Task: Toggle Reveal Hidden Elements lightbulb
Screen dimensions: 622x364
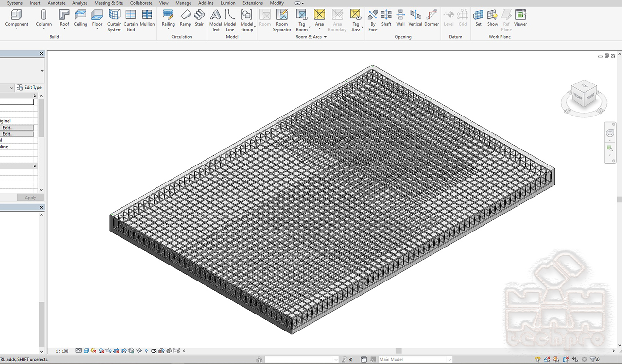Action: pos(146,351)
